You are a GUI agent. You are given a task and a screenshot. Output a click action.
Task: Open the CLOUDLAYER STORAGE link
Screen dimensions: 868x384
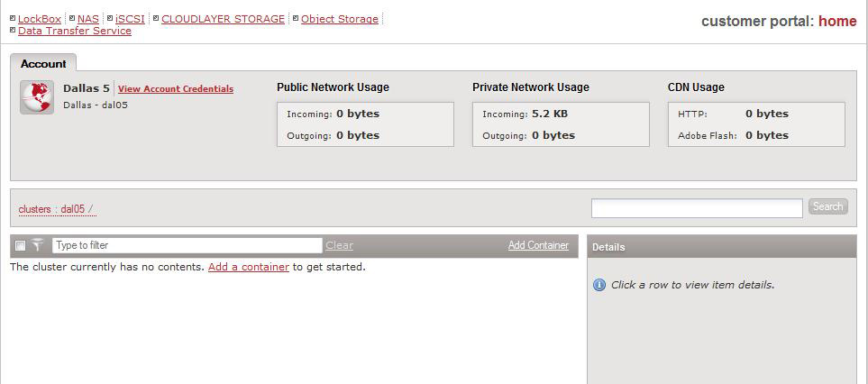coord(224,19)
